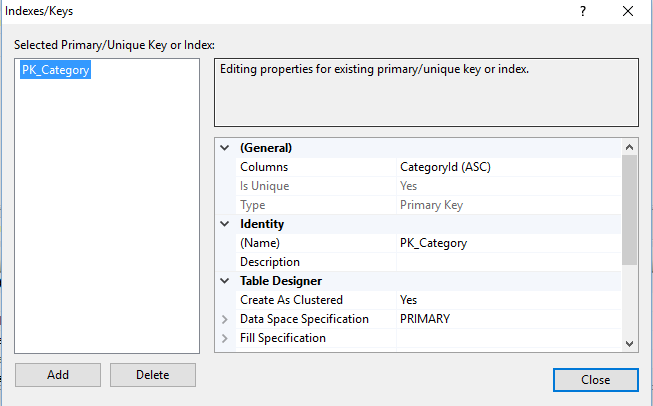Expand Fill Specification property
The width and height of the screenshot is (653, 406).
click(x=224, y=338)
